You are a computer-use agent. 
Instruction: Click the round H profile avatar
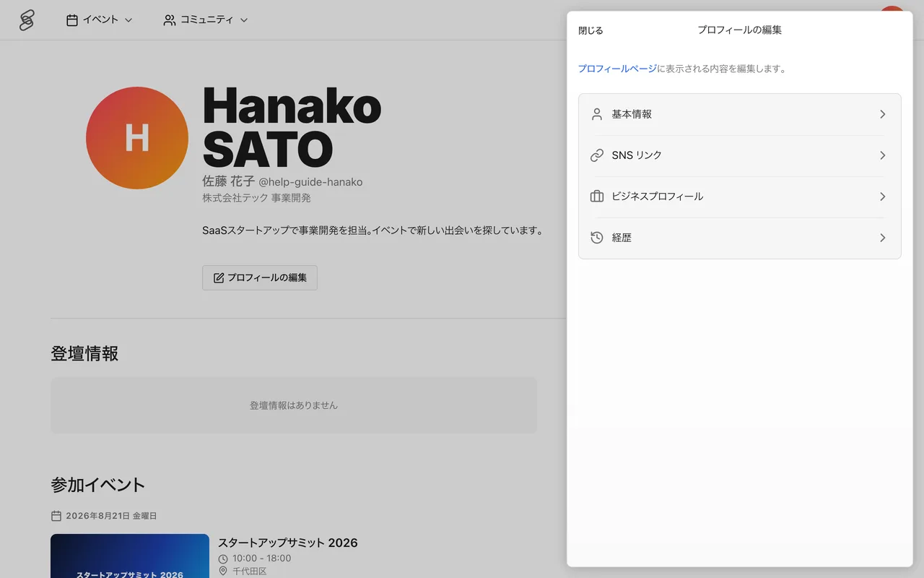tap(137, 138)
